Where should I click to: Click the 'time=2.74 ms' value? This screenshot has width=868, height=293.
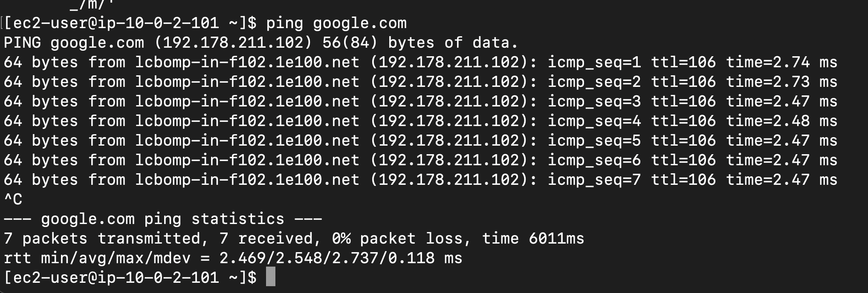click(781, 62)
